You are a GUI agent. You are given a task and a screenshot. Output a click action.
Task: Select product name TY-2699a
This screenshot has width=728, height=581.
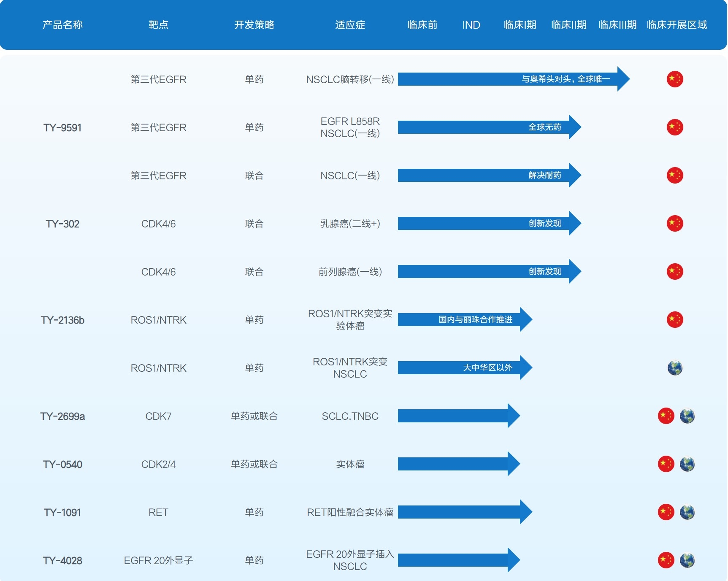point(62,416)
